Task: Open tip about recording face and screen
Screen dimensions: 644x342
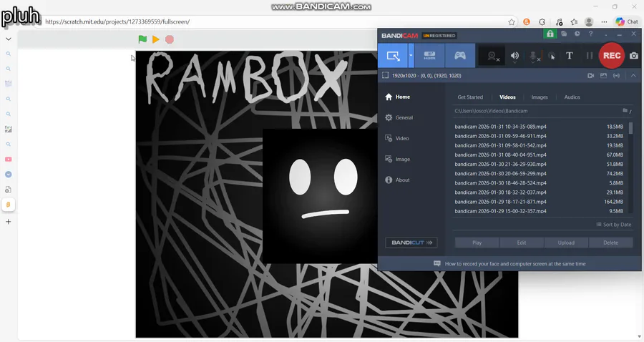Action: point(509,264)
